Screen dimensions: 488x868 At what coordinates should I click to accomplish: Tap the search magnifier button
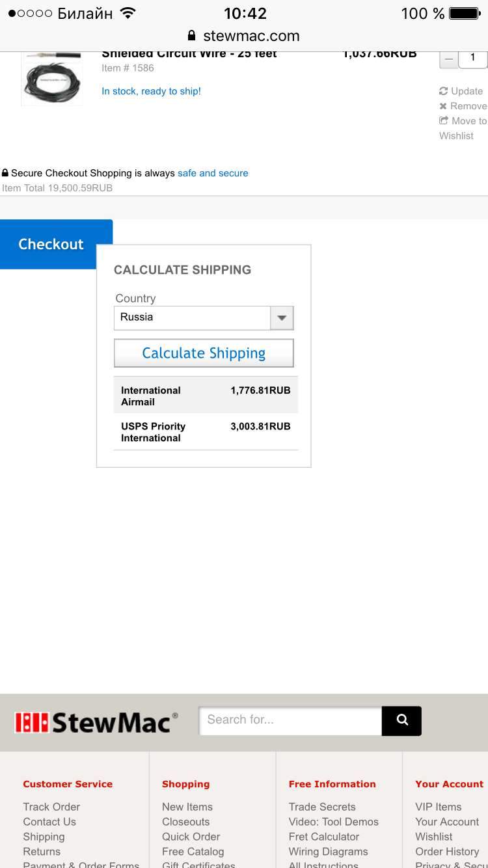tap(401, 720)
